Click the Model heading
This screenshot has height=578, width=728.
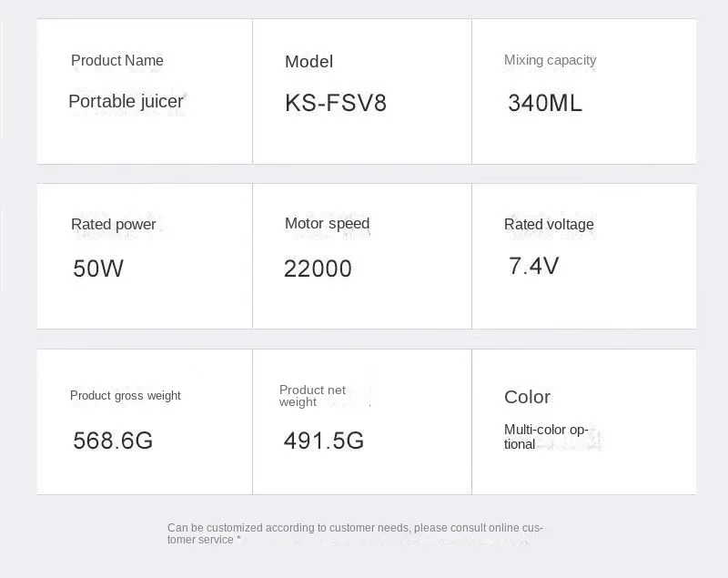[308, 62]
